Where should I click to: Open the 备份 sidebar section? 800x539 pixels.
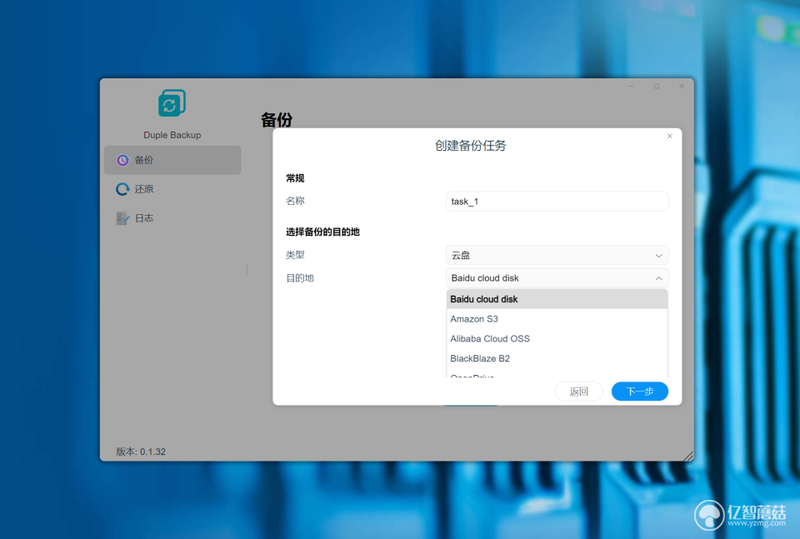(172, 160)
